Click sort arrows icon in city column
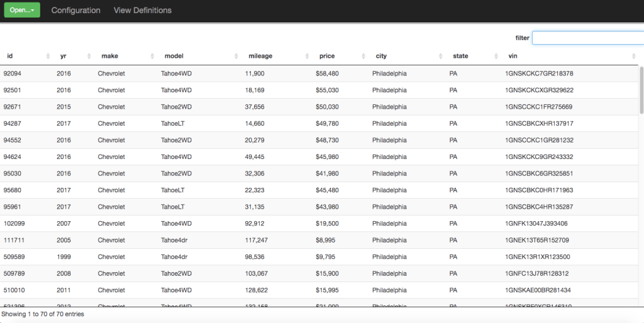Image resolution: width=644 pixels, height=323 pixels. click(x=440, y=57)
